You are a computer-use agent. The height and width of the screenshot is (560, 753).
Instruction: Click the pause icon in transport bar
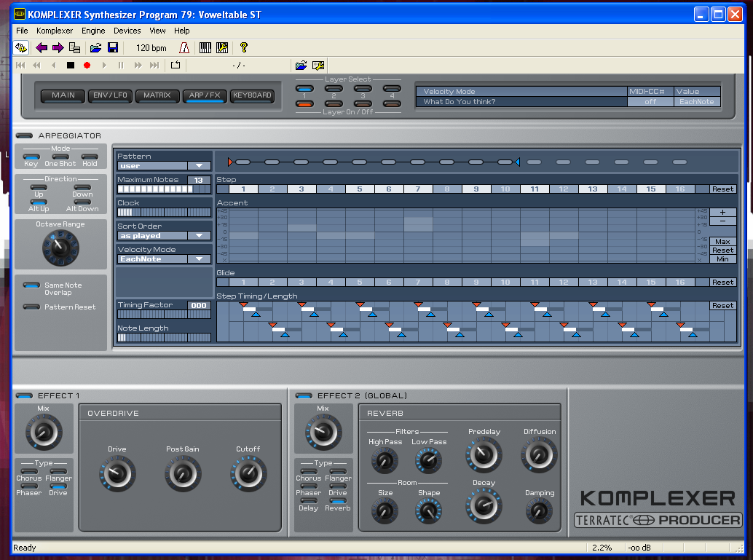pos(121,66)
